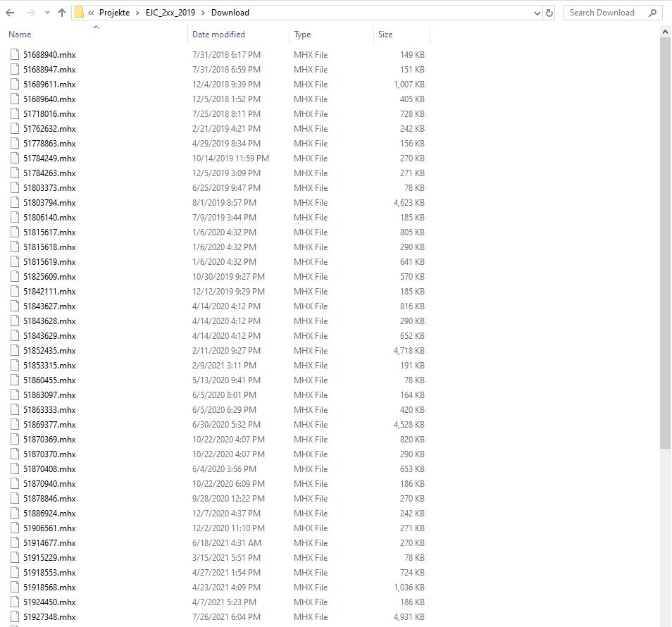Open the recent locations dropdown arrow
The image size is (672, 627).
47,13
